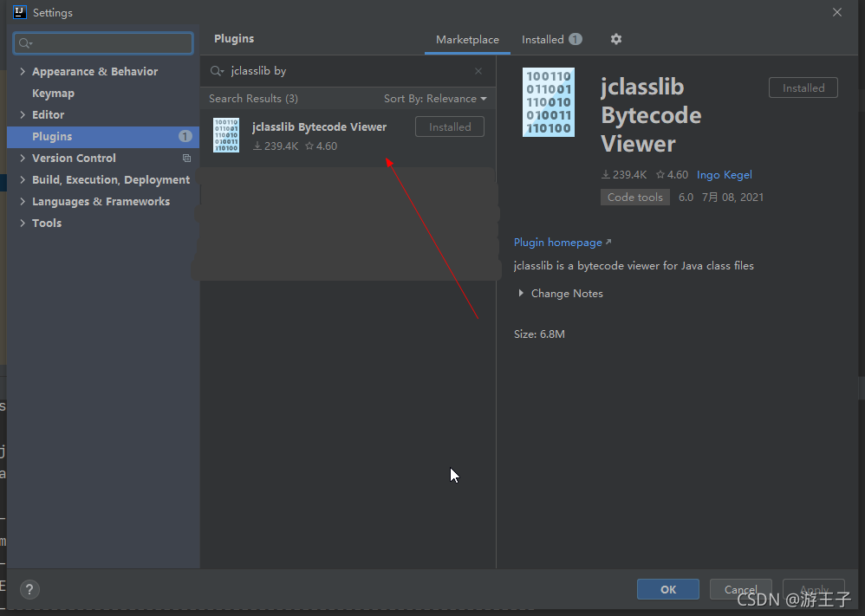Screen dimensions: 865x616
Task: Switch to the Marketplace tab
Action: tap(467, 40)
